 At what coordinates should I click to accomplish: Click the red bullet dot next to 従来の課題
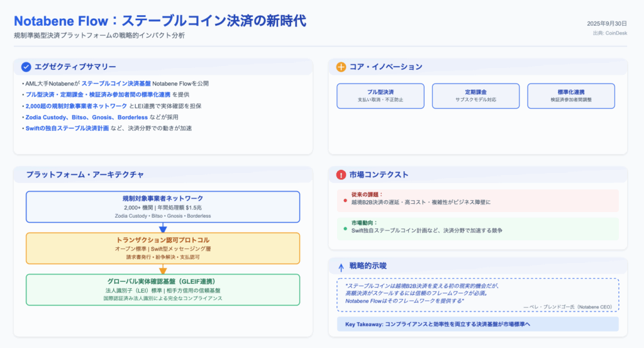pos(345,200)
